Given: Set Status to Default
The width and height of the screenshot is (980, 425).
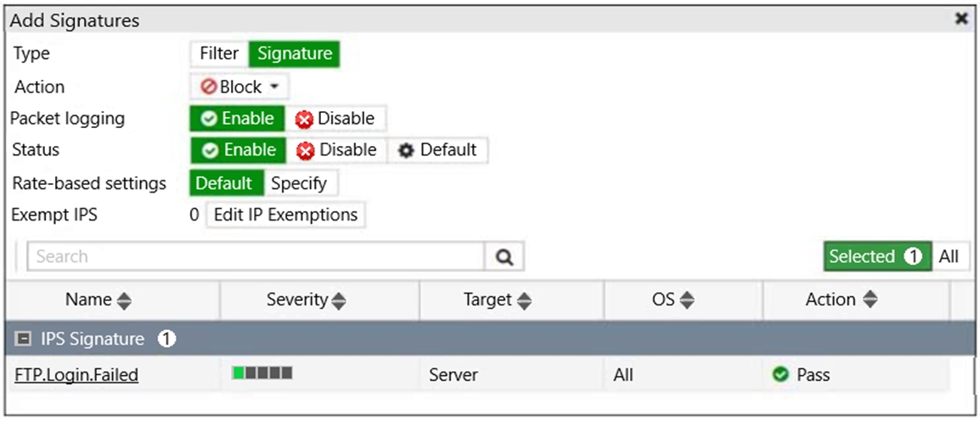Looking at the screenshot, I should coord(437,150).
